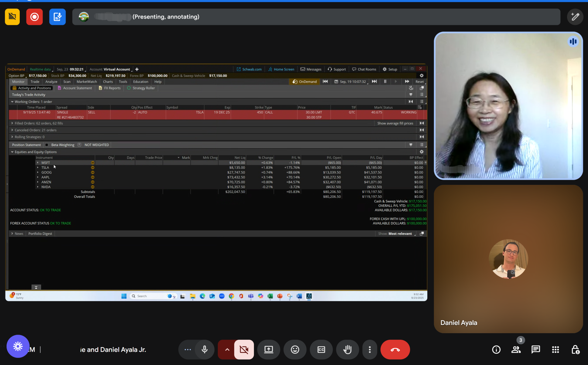Show the people participants list
588x365 pixels.
[x=516, y=350]
